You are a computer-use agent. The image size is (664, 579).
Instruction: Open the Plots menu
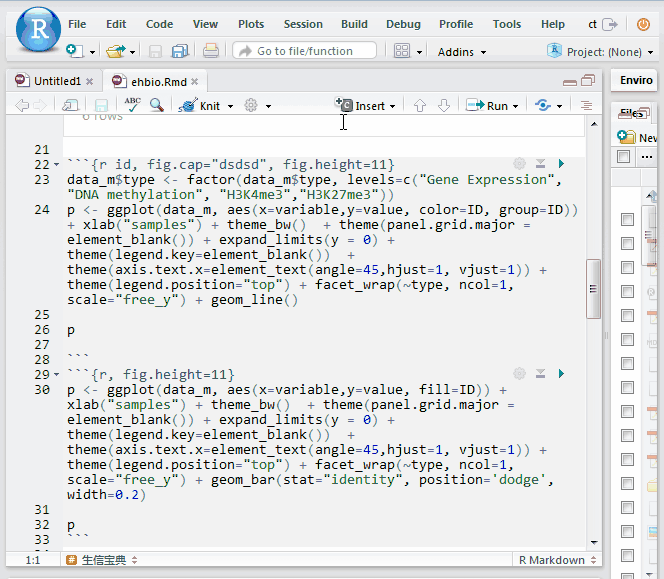251,24
